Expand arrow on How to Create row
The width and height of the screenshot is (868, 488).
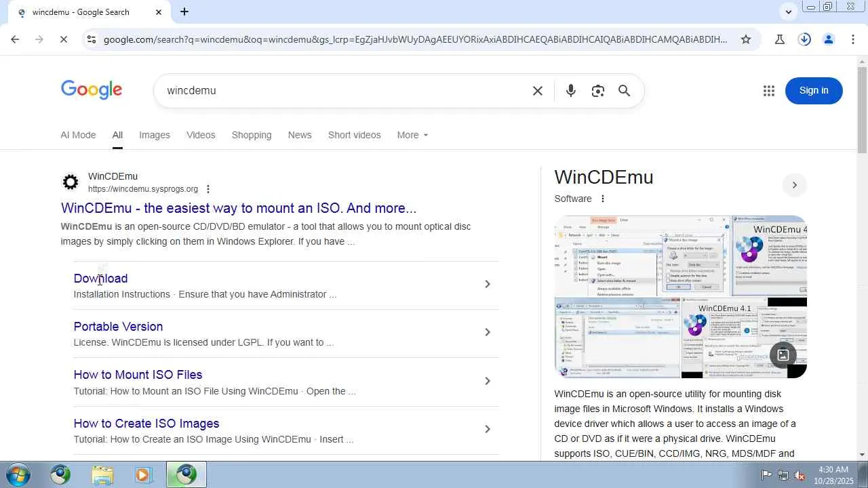coord(487,429)
